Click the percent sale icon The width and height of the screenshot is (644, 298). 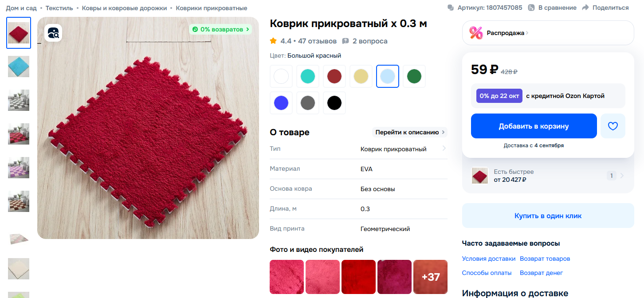[x=476, y=33]
